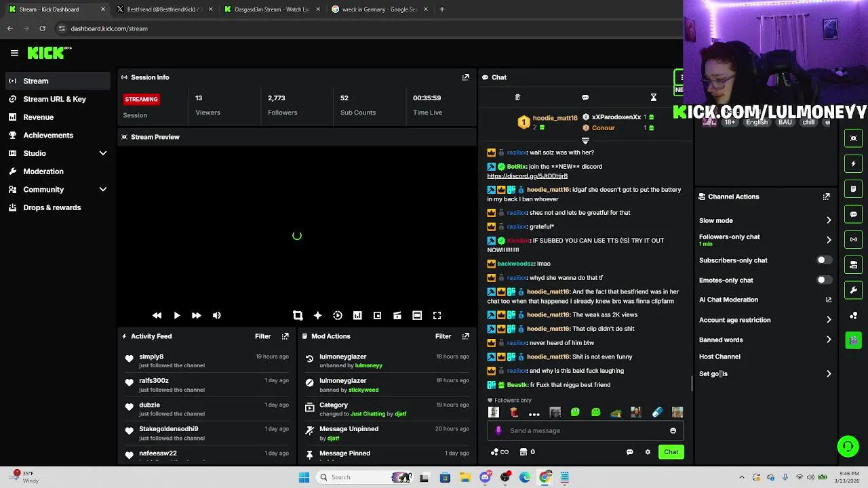Toggle Subscribers-only chat switch
Viewport: 868px width, 488px height.
tap(823, 260)
